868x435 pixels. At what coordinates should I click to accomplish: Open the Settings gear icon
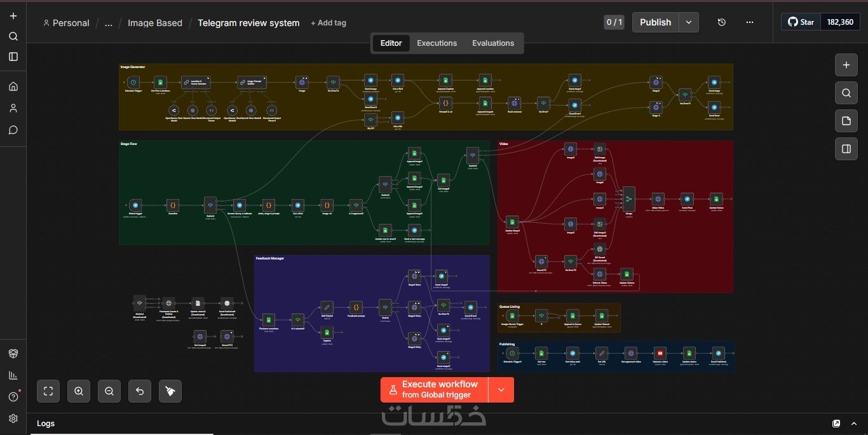(13, 418)
